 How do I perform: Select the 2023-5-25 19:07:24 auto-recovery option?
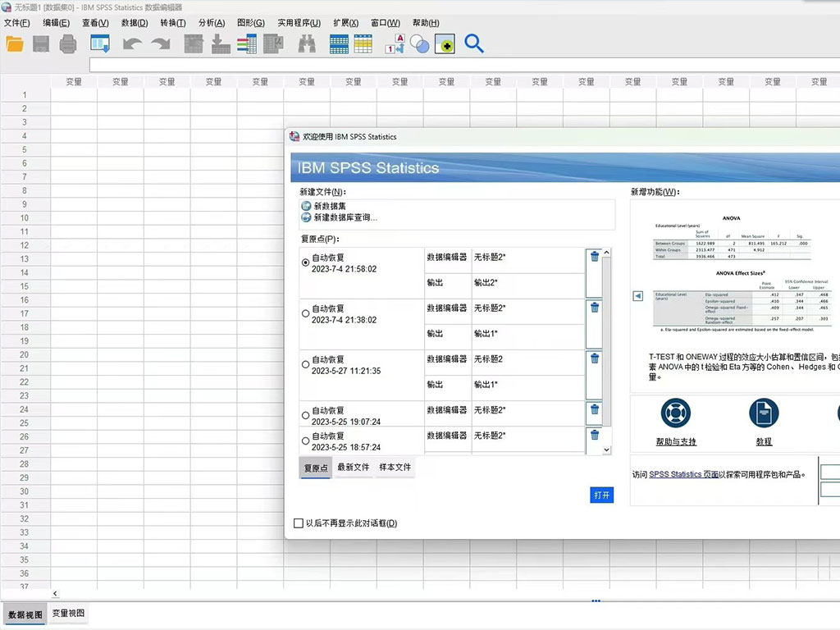pyautogui.click(x=306, y=415)
